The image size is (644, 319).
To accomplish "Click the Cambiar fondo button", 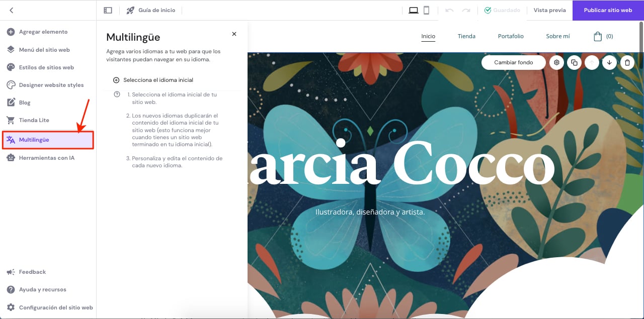I will pos(514,63).
